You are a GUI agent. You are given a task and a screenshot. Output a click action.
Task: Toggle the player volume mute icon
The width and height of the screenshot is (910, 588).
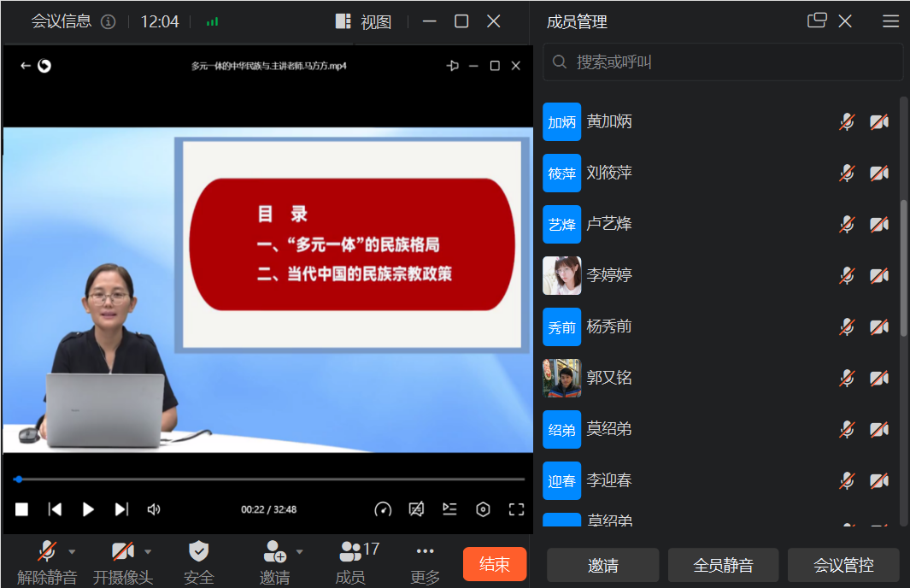154,509
